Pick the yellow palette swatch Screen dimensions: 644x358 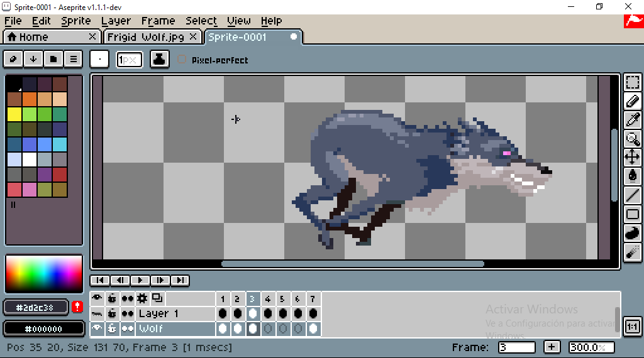[14, 114]
